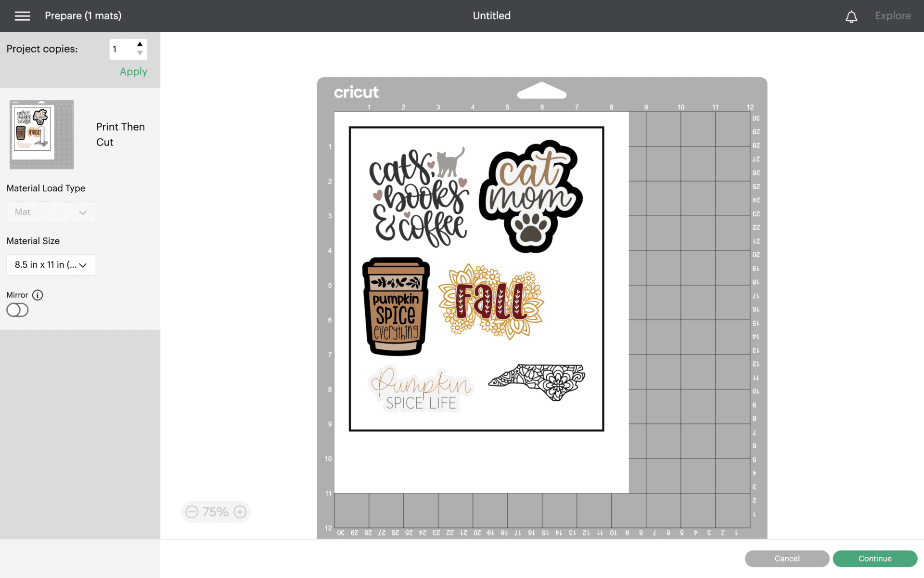Screen dimensions: 924x578
Task: Enable the Mirror toggle
Action: 17,310
